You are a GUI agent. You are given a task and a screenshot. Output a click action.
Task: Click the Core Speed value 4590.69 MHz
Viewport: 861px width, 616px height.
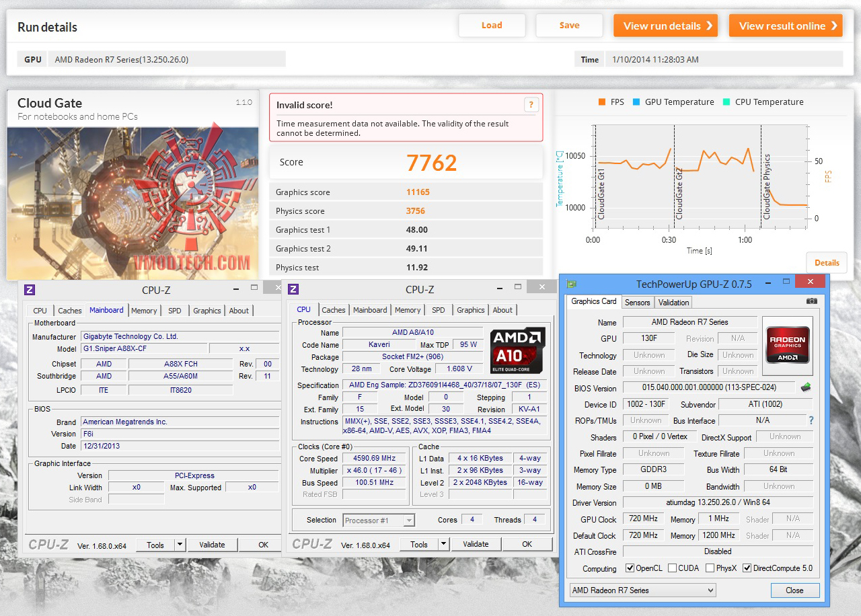(375, 458)
